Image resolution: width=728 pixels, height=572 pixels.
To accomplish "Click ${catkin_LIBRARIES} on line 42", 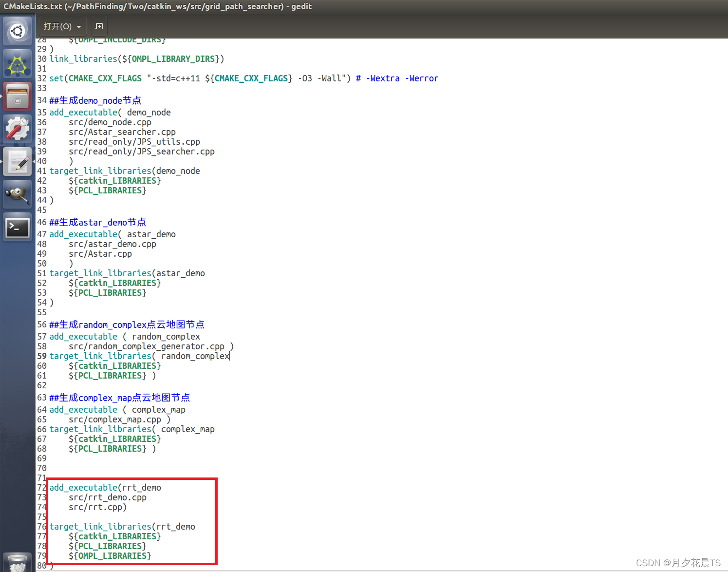I will tap(115, 181).
